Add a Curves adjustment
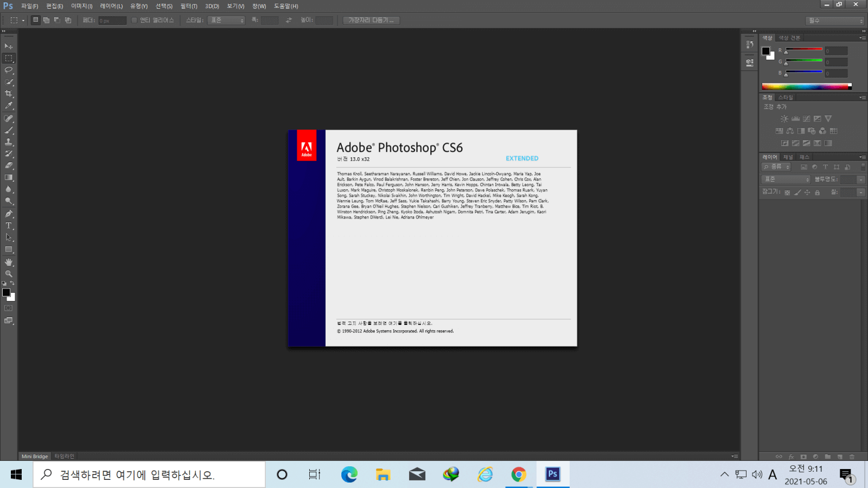This screenshot has width=868, height=488. (806, 119)
